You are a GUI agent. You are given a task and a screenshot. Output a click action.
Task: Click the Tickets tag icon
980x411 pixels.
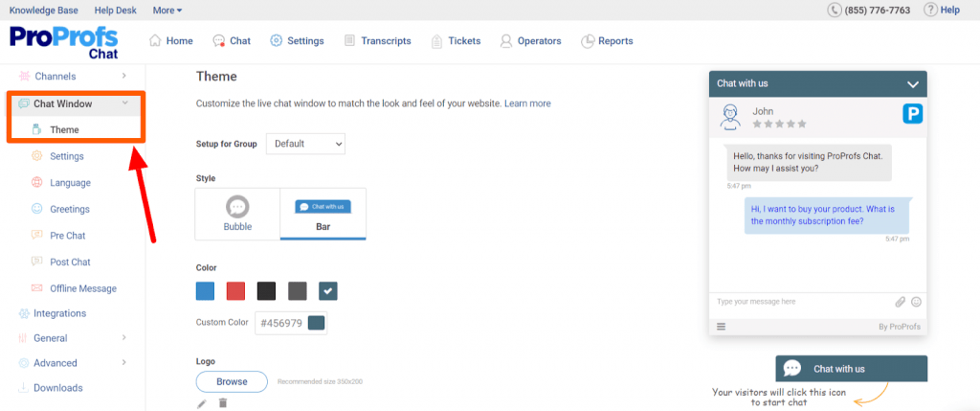point(436,41)
